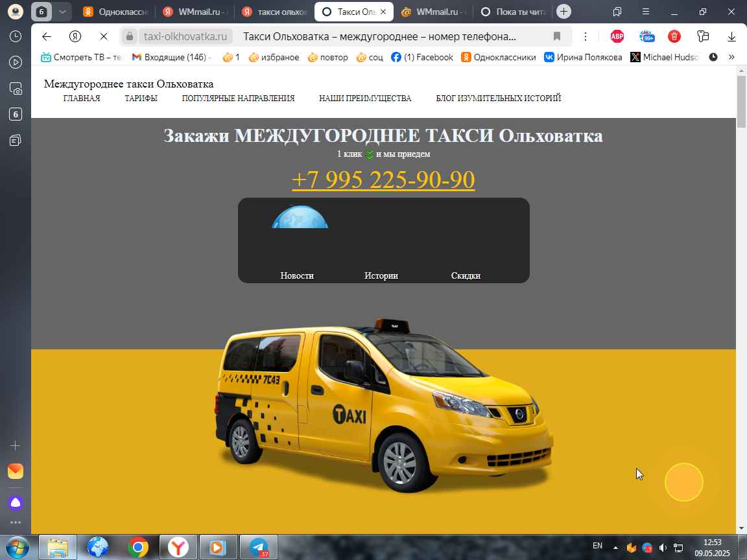Open повтор bookmark
This screenshot has width=747, height=560.
coord(327,57)
